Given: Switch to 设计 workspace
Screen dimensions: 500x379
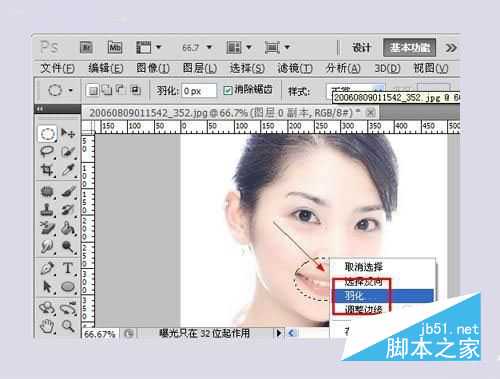Looking at the screenshot, I should [x=362, y=48].
